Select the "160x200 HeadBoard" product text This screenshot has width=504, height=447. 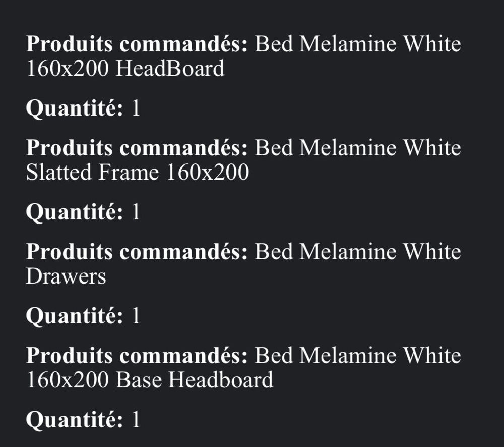coord(125,68)
